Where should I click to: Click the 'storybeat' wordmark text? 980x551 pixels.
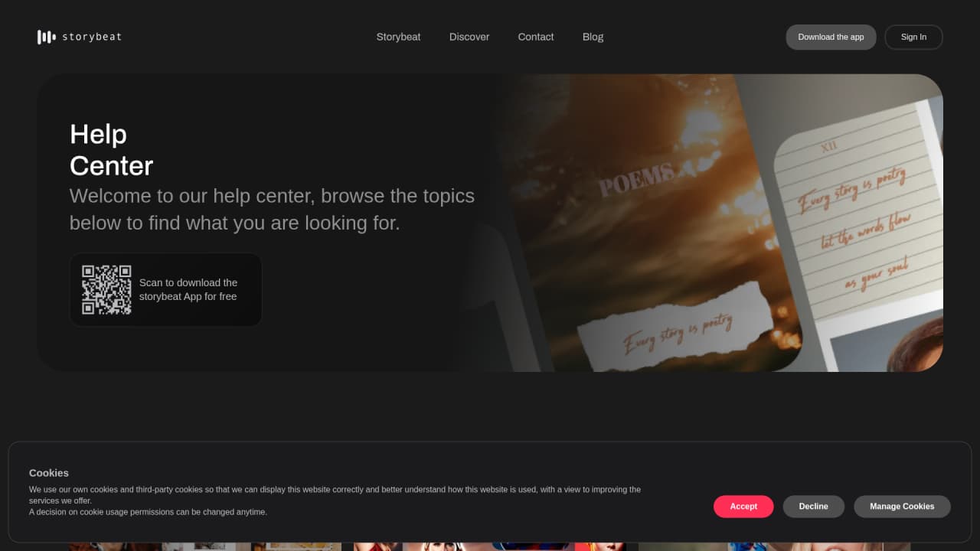pos(92,37)
